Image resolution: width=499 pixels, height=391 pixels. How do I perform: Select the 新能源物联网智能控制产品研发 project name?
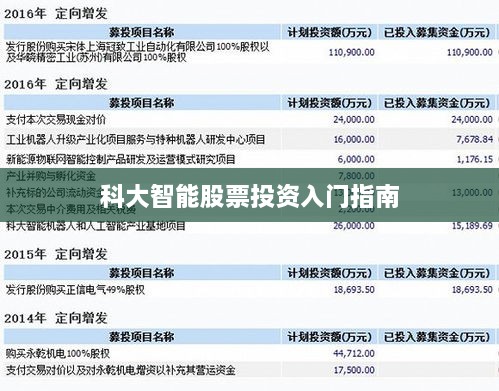coord(121,159)
